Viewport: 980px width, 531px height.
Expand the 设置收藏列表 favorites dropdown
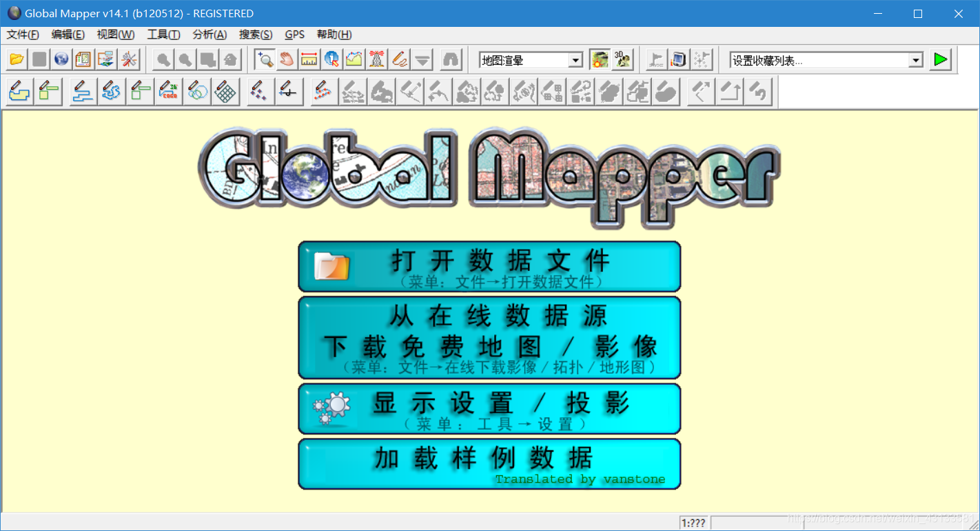click(x=915, y=60)
